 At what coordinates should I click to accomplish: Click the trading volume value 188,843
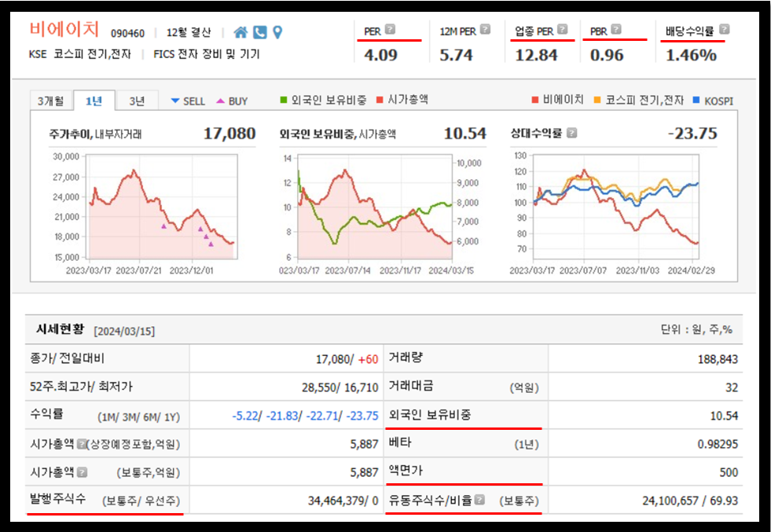tap(718, 359)
